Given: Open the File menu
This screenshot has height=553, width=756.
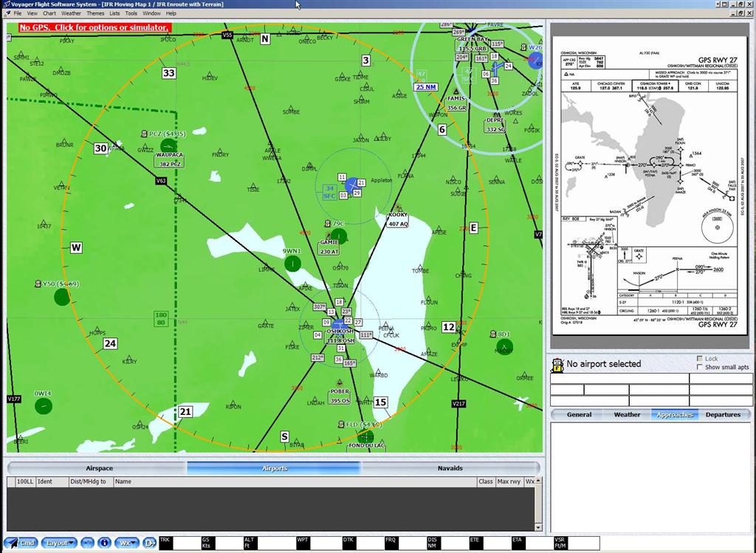Looking at the screenshot, I should coord(18,13).
